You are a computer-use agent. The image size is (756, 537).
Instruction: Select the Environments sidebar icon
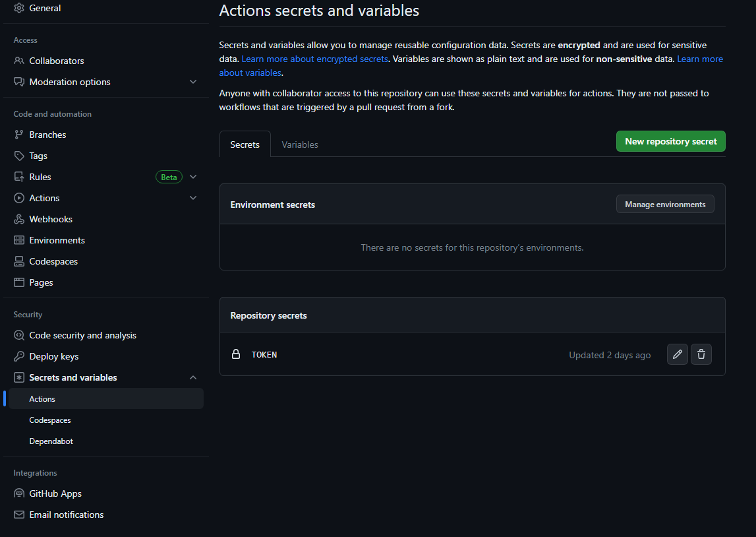[x=16, y=239]
